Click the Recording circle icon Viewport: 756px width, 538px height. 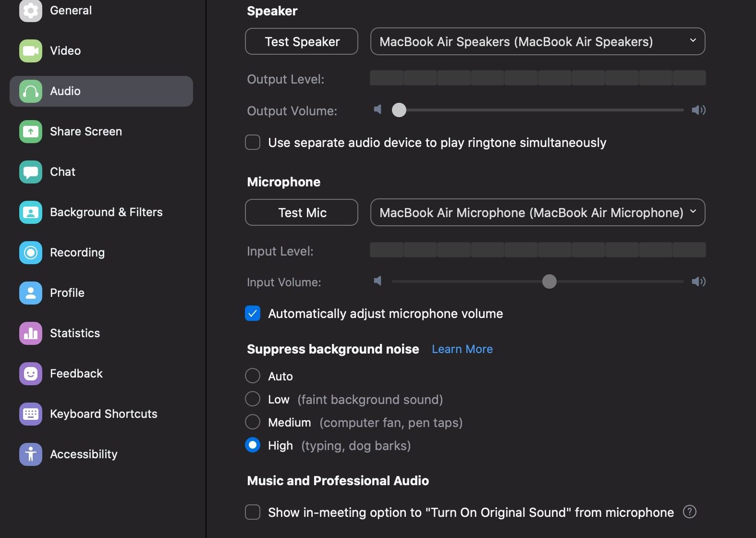pos(31,253)
